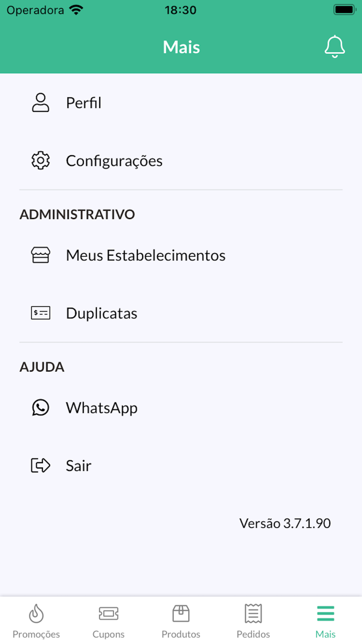Open Configurações from the menu
This screenshot has height=644, width=362.
coord(114,161)
